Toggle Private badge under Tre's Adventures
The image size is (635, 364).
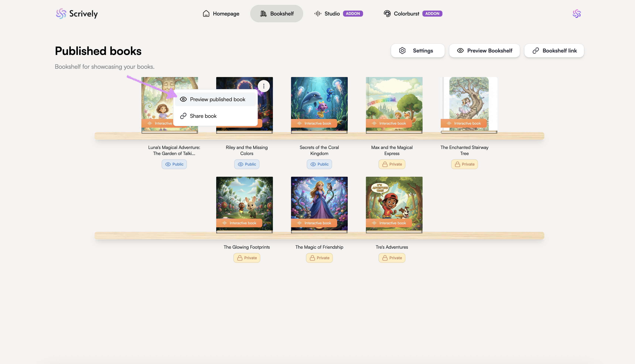(392, 258)
